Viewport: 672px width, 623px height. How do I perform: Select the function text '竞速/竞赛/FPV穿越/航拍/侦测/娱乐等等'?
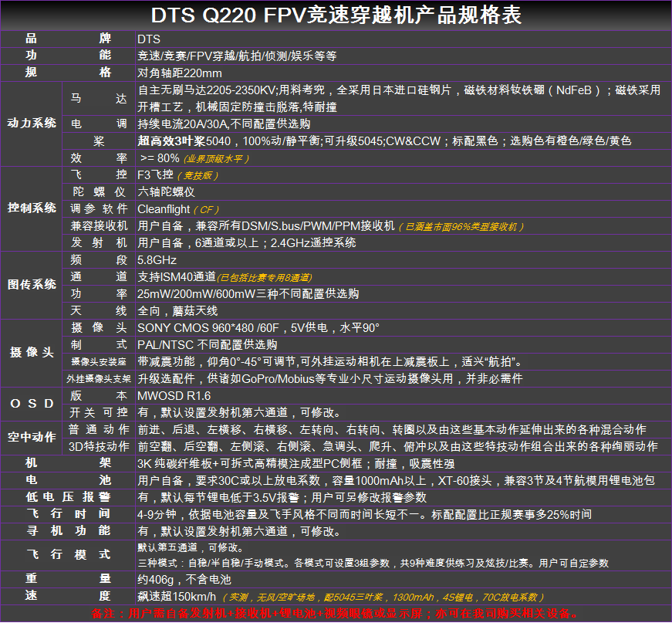tap(237, 56)
